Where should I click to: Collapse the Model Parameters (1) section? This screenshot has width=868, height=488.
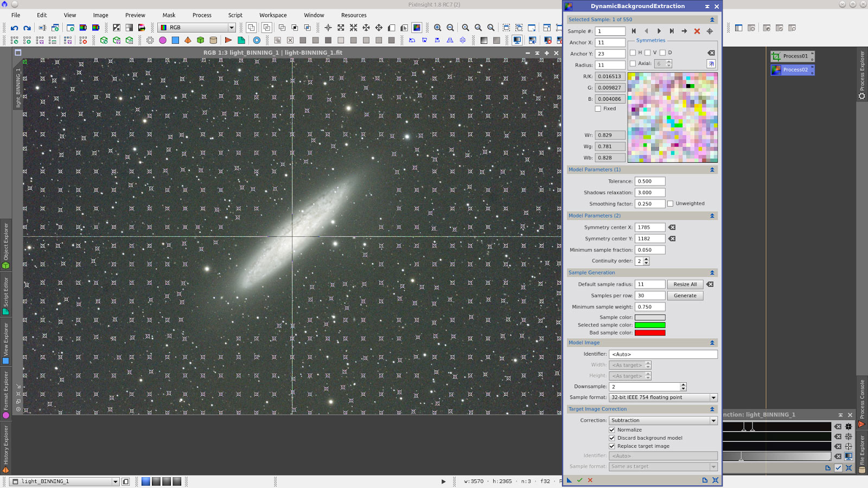pyautogui.click(x=712, y=170)
